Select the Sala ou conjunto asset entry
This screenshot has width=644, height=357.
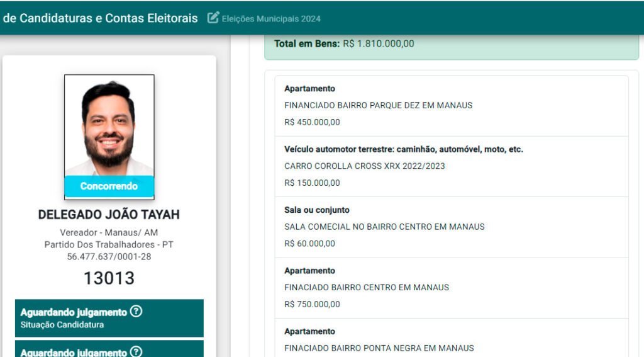click(451, 227)
